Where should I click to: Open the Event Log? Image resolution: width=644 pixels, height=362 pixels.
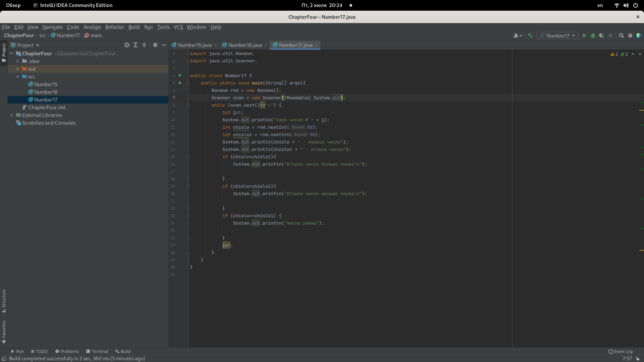pyautogui.click(x=621, y=351)
